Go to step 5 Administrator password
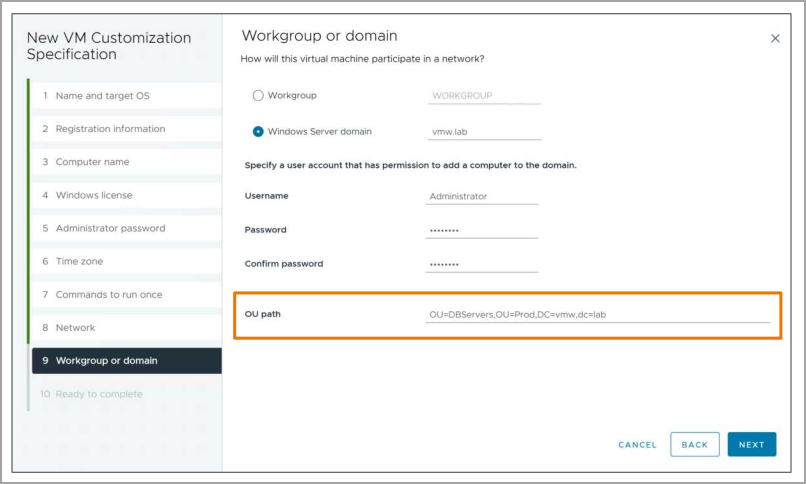The width and height of the screenshot is (806, 484). pos(126,228)
